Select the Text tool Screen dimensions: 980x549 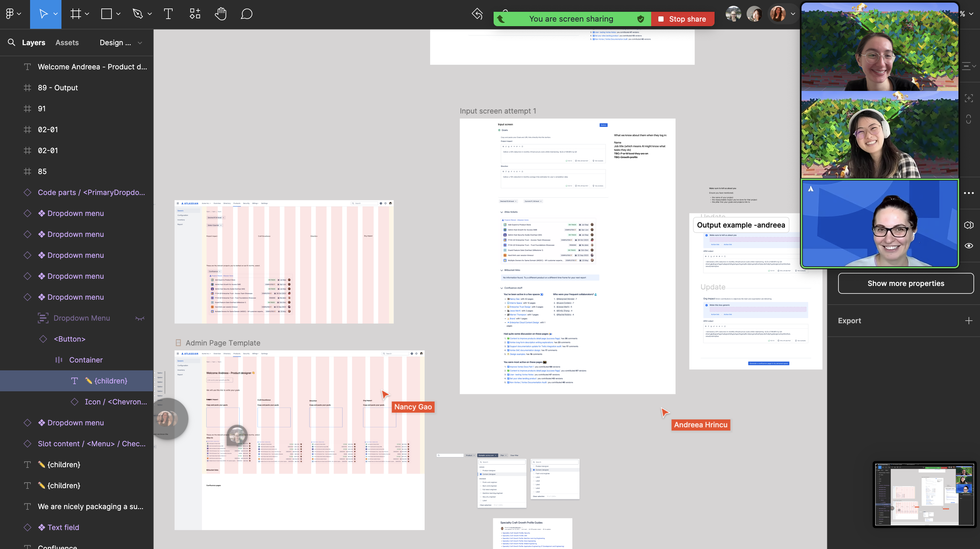pos(168,14)
